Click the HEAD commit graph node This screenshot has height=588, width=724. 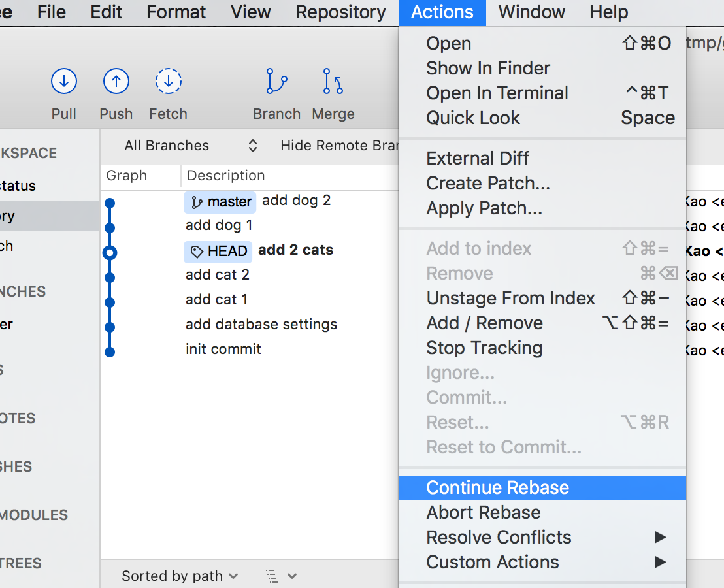pyautogui.click(x=110, y=252)
